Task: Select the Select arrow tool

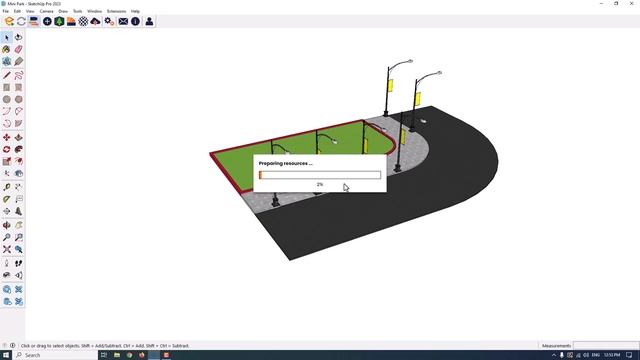Action: coord(7,38)
